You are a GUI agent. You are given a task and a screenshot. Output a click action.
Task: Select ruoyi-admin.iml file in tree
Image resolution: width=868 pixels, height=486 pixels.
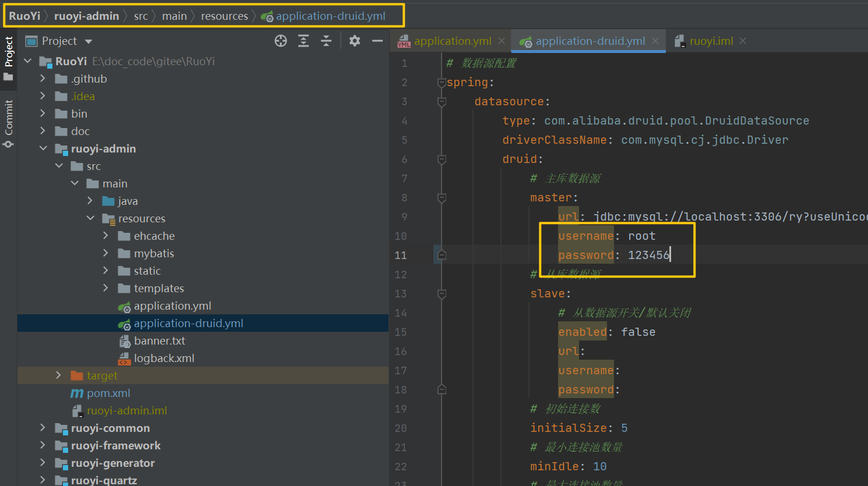[x=203, y=410]
